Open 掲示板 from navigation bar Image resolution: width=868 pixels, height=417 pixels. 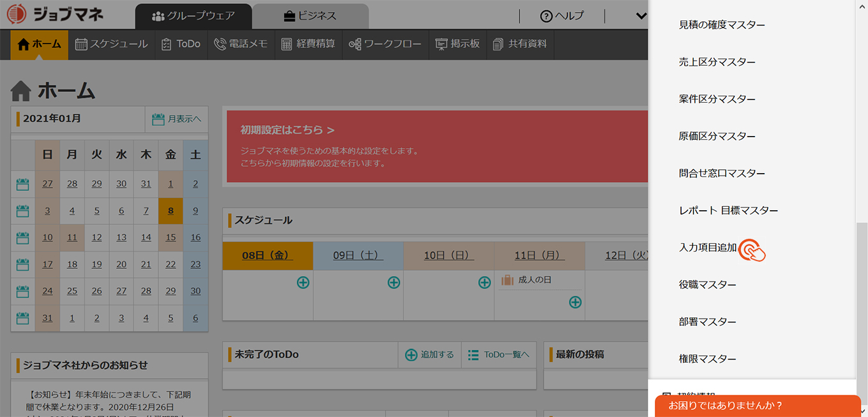[457, 44]
